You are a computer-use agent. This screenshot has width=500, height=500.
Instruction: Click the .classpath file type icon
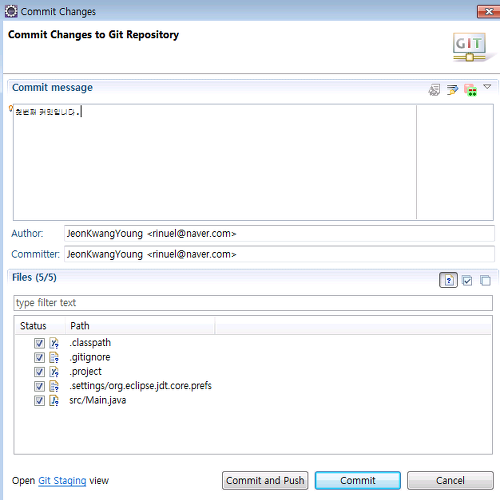pos(54,343)
